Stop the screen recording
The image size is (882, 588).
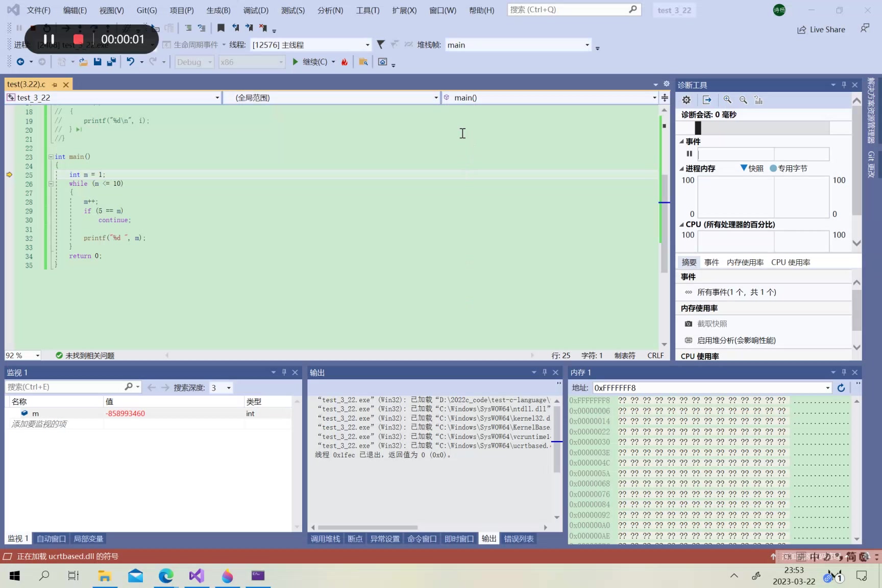(x=78, y=39)
